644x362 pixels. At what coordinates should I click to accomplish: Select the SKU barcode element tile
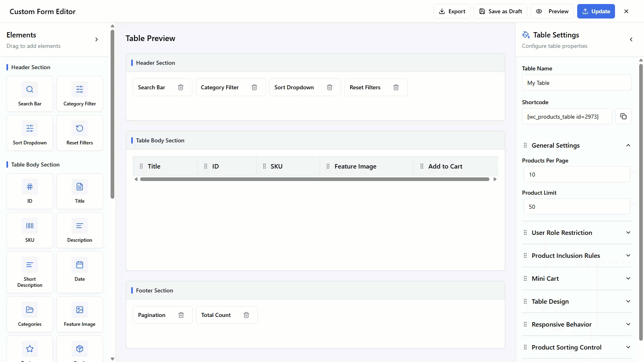coord(30,230)
